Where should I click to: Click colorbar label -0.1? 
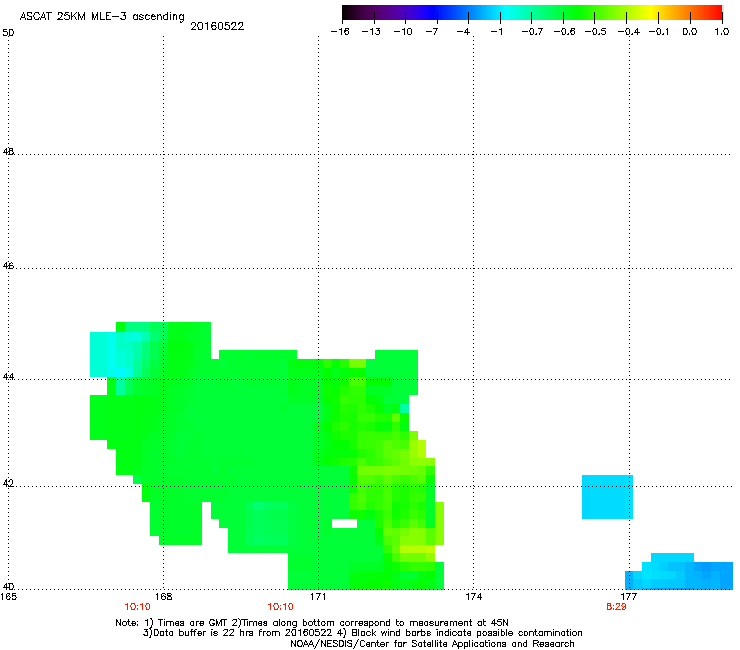658,32
